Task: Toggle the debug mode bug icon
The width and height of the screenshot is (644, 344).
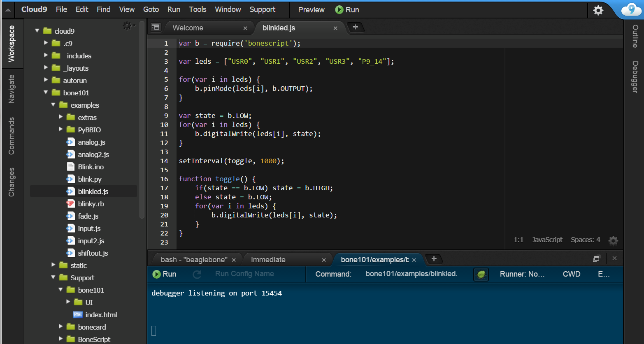Action: tap(481, 274)
